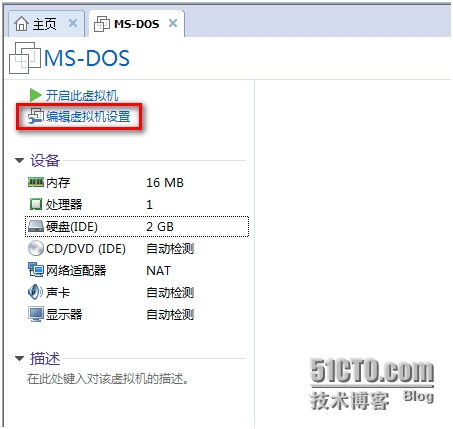Collapse the 描述 section

[20, 359]
